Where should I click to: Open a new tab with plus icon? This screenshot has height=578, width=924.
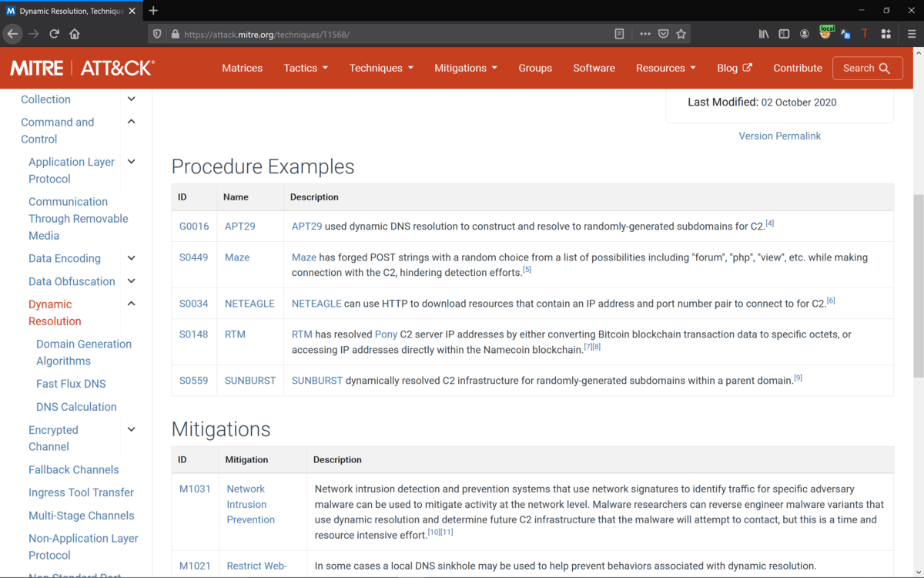tap(153, 10)
